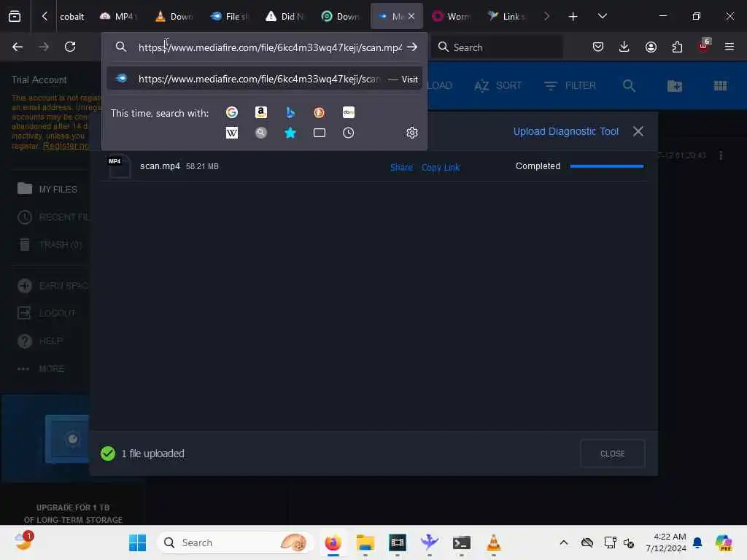
Task: Open search settings gear icon
Action: coord(412,133)
